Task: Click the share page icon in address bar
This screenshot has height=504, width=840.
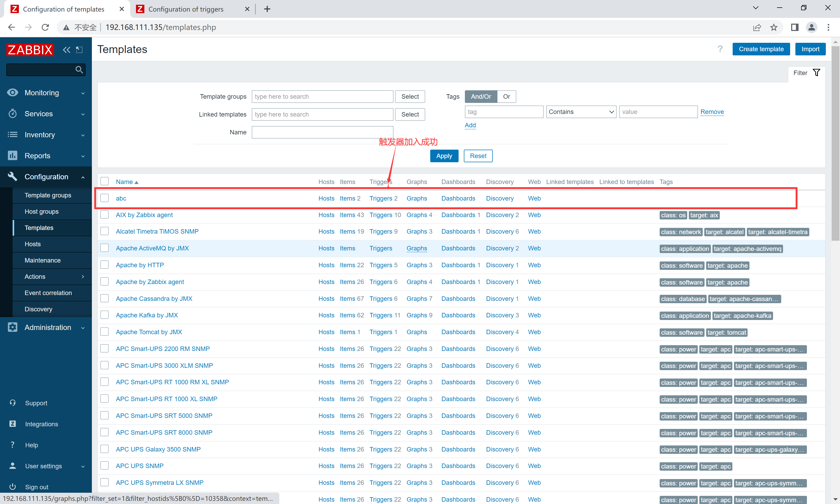Action: 757,27
